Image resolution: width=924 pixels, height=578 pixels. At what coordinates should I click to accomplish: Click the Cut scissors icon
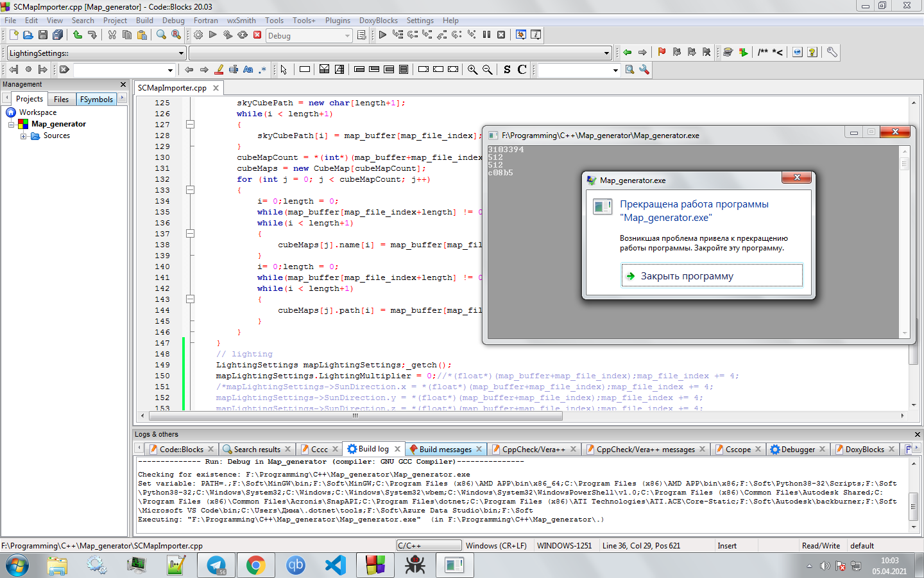point(112,35)
